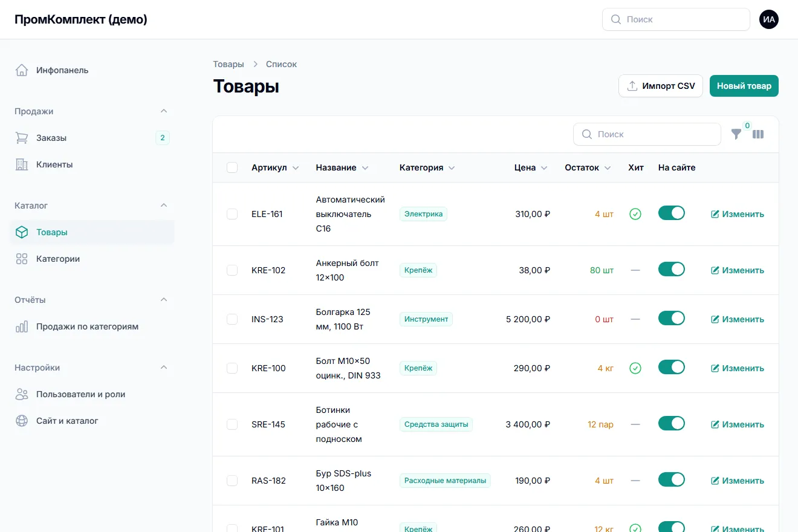Click Изменить for ELE-161

pyautogui.click(x=738, y=214)
